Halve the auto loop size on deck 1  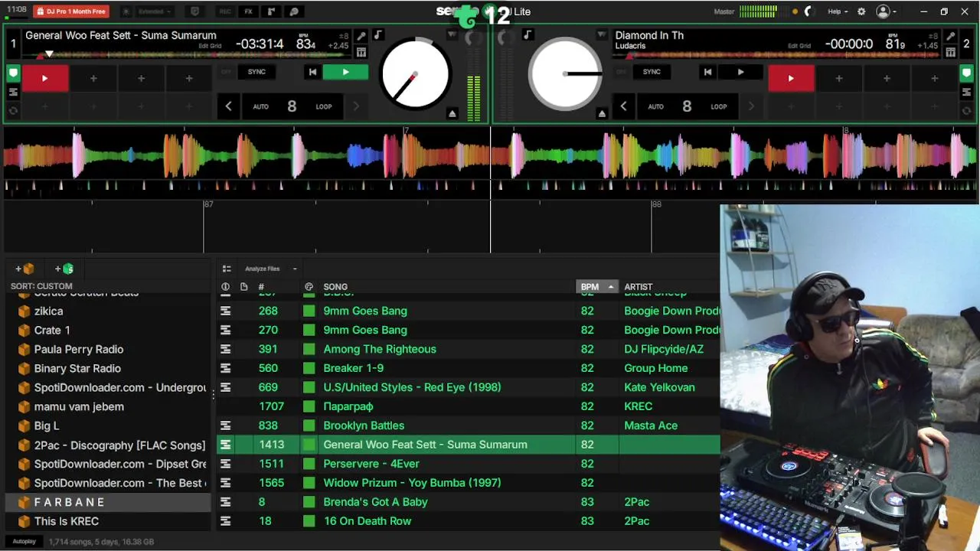coord(228,106)
